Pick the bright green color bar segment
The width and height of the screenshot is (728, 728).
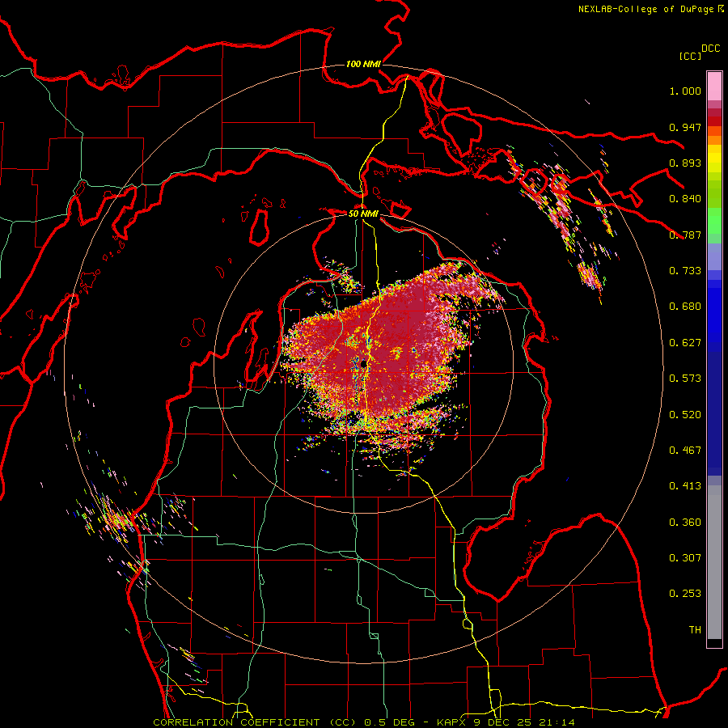point(714,221)
